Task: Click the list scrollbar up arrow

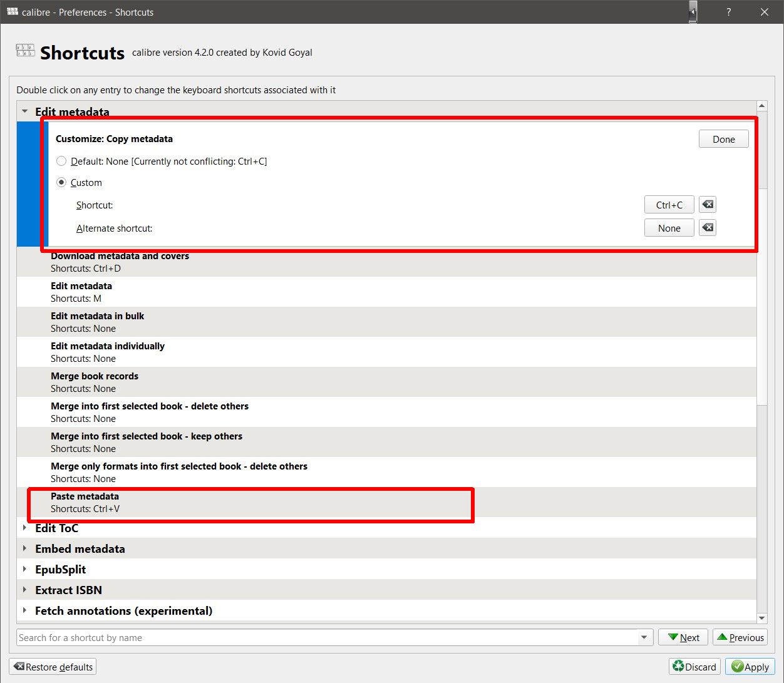Action: tap(762, 106)
